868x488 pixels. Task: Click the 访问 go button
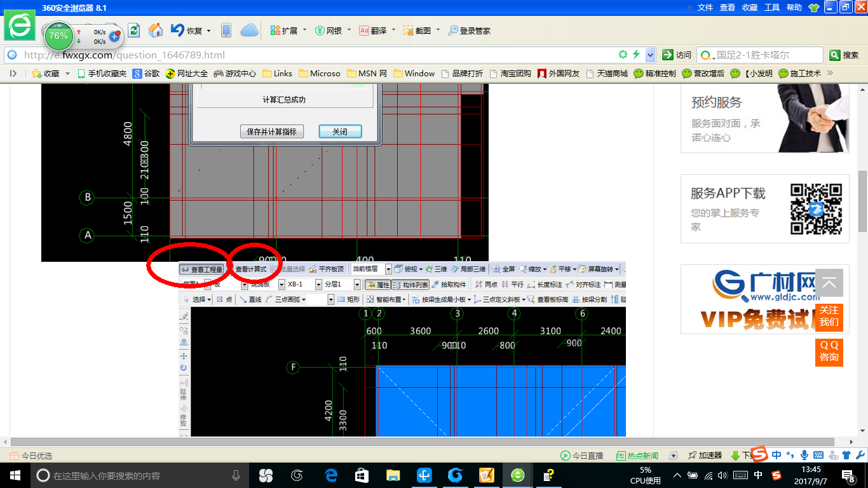pos(677,55)
